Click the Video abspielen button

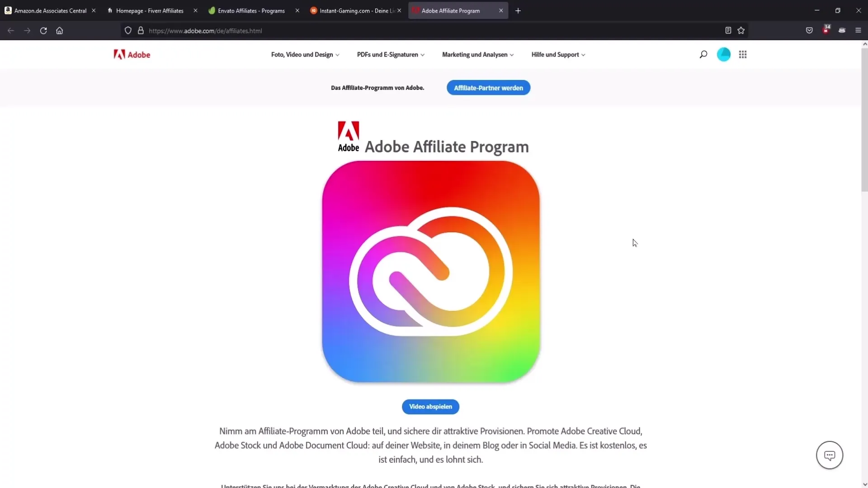tap(430, 406)
